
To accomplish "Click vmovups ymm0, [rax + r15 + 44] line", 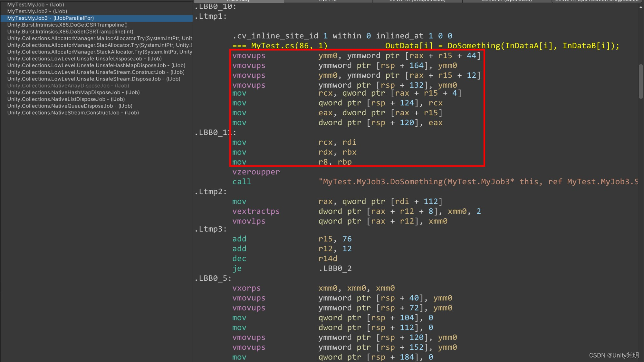I will tap(357, 56).
